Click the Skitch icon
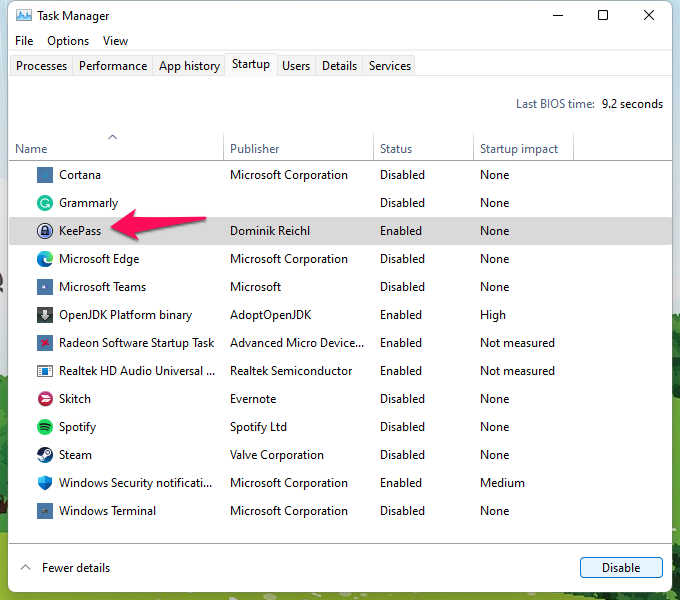This screenshot has width=680, height=600. click(x=45, y=399)
